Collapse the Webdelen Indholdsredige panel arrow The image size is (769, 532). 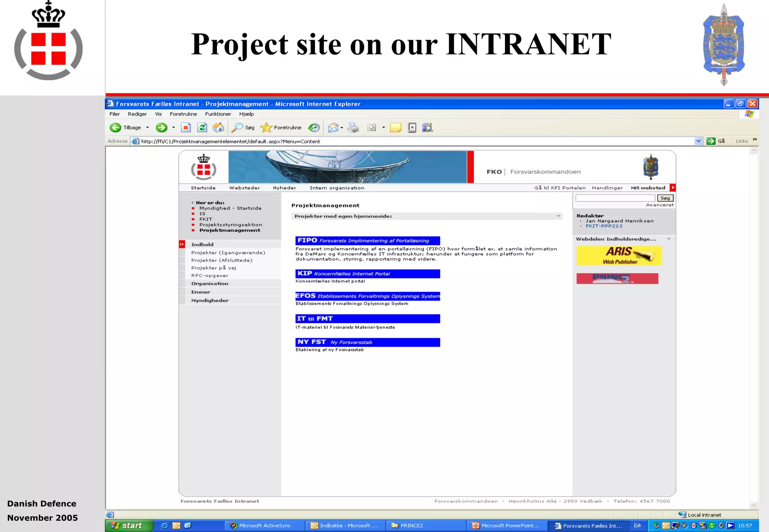click(669, 239)
